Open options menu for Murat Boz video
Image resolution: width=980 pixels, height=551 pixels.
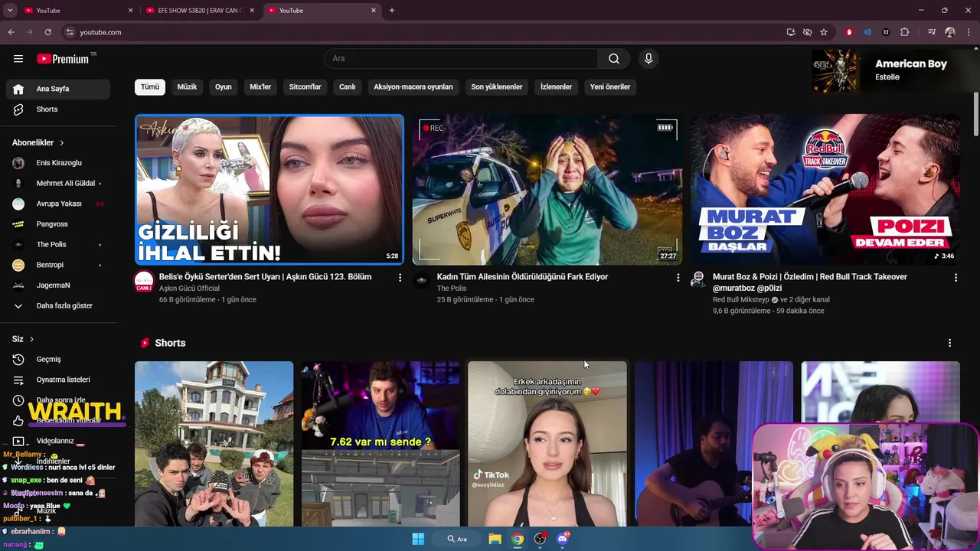click(x=955, y=278)
